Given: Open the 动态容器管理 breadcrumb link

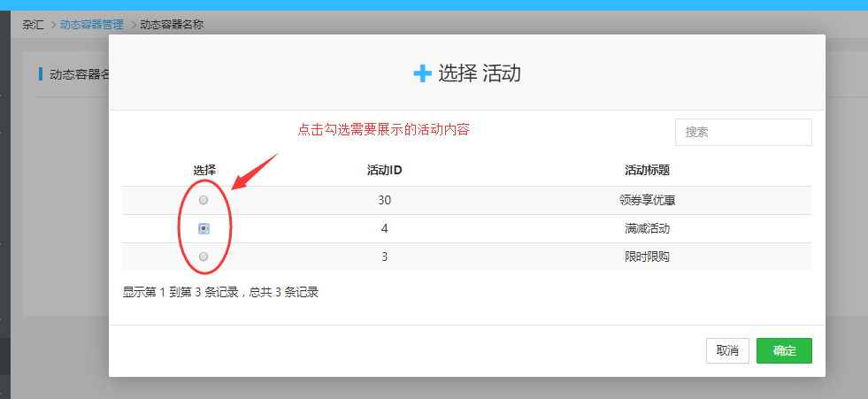Looking at the screenshot, I should point(91,24).
